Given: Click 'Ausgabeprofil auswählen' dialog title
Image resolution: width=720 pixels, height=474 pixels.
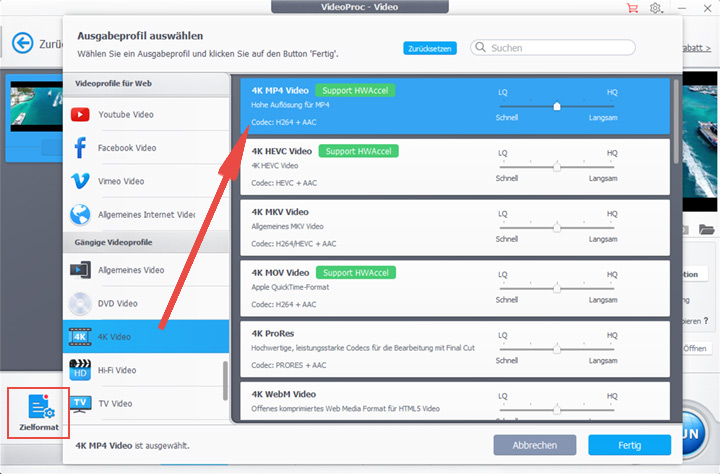Looking at the screenshot, I should coord(140,36).
